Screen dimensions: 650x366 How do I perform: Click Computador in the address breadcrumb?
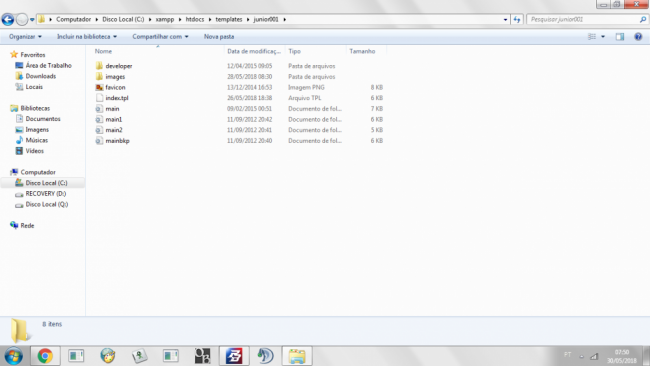73,19
